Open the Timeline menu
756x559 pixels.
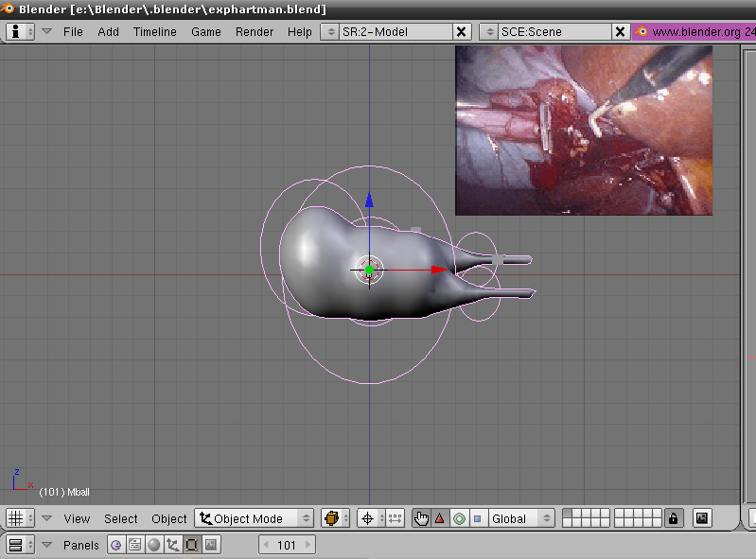pyautogui.click(x=155, y=32)
